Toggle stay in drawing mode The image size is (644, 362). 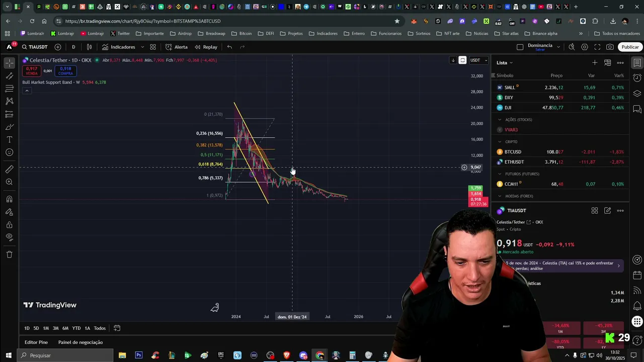(9, 212)
